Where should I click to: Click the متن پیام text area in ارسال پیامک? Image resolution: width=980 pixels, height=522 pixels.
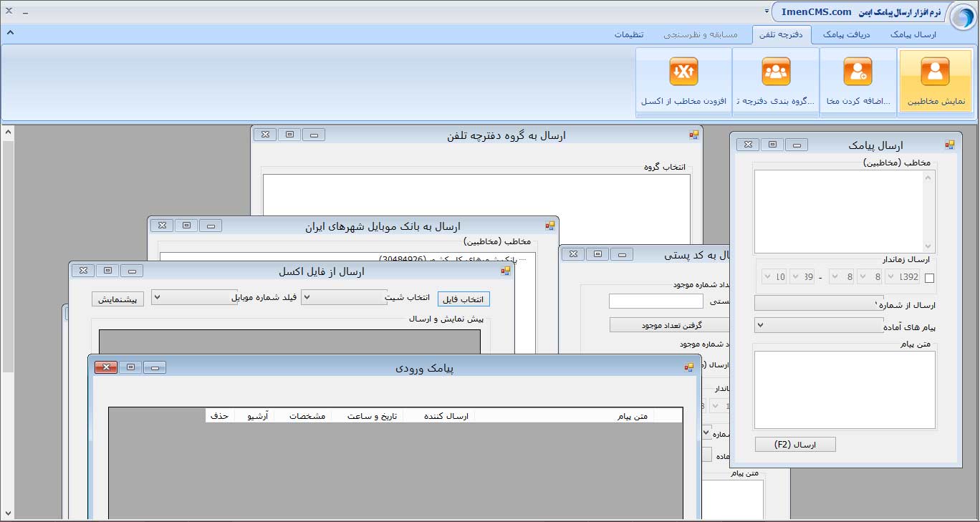845,390
